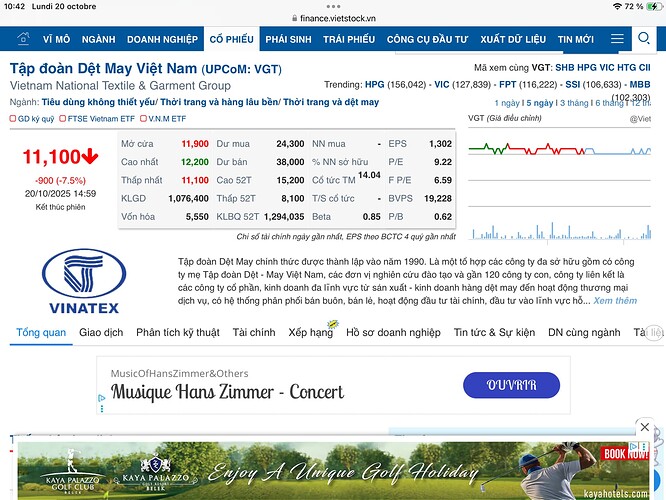Open the Vinatex company logo
666x500 pixels.
(84, 281)
